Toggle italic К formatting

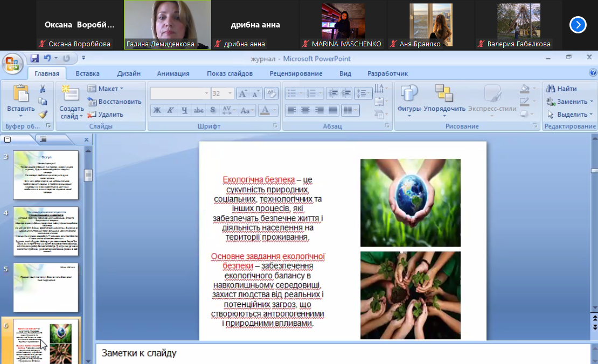(x=171, y=110)
